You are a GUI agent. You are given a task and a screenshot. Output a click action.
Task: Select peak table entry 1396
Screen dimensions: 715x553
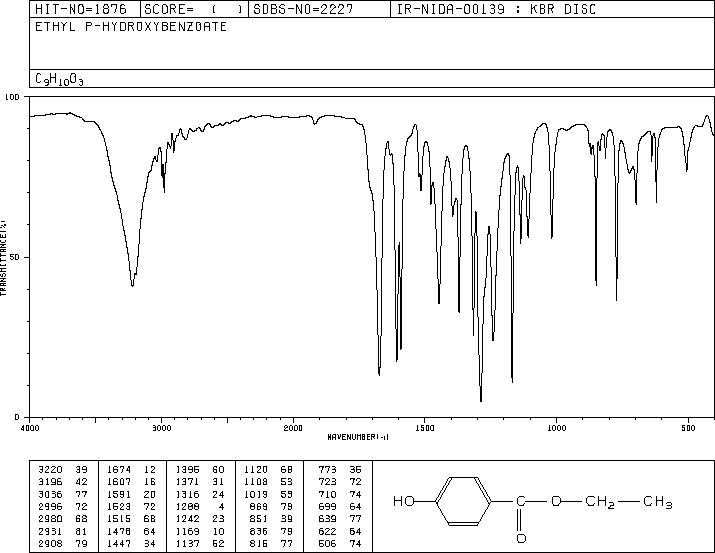[x=187, y=469]
